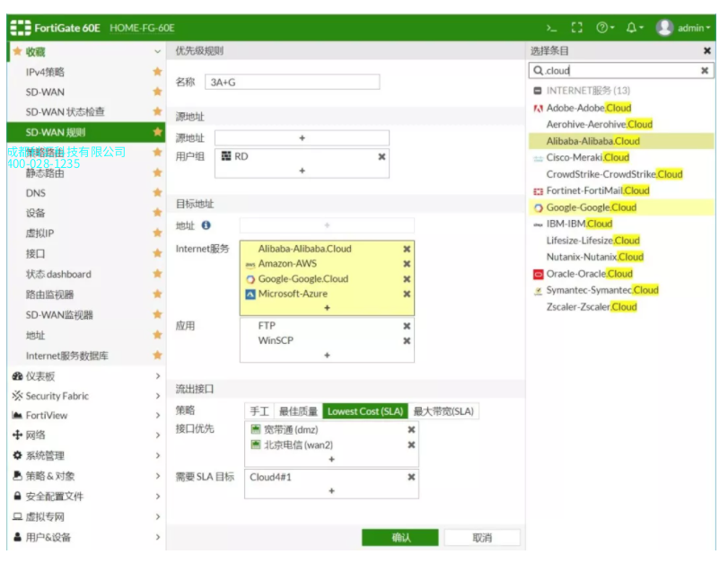This screenshot has width=728, height=563.
Task: Select the 最大带宽(SLA) strategy option
Action: coord(443,411)
